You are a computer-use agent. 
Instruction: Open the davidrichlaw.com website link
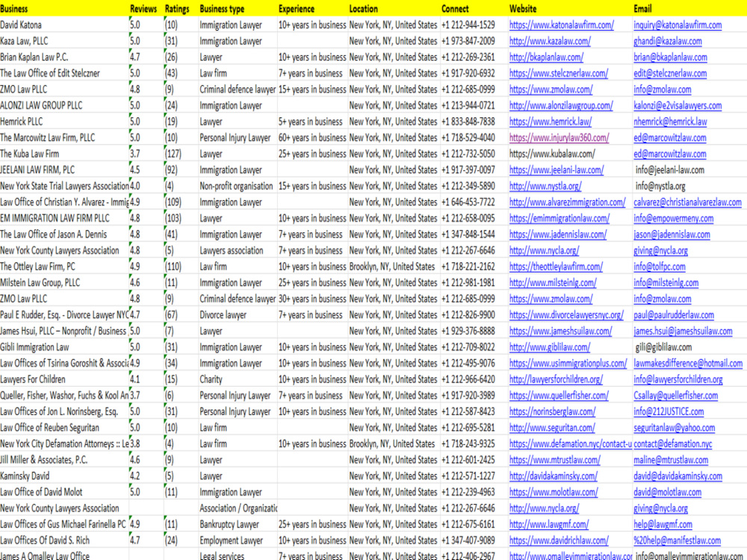[559, 541]
